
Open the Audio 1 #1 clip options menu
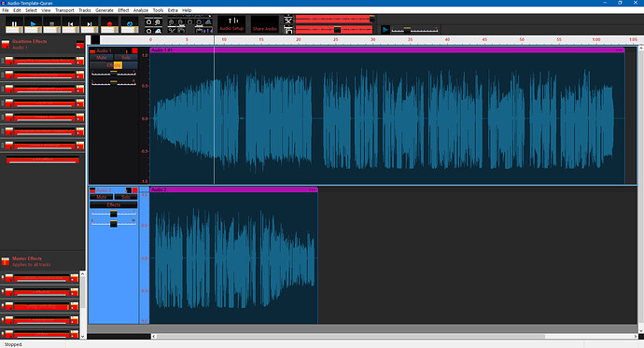619,50
